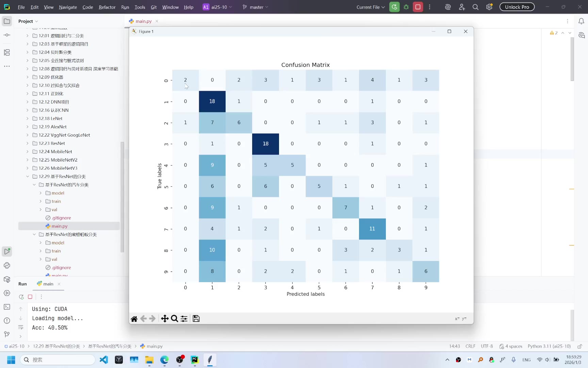588x368 pixels.
Task: Save the figure with the floppy disk icon
Action: click(x=196, y=319)
